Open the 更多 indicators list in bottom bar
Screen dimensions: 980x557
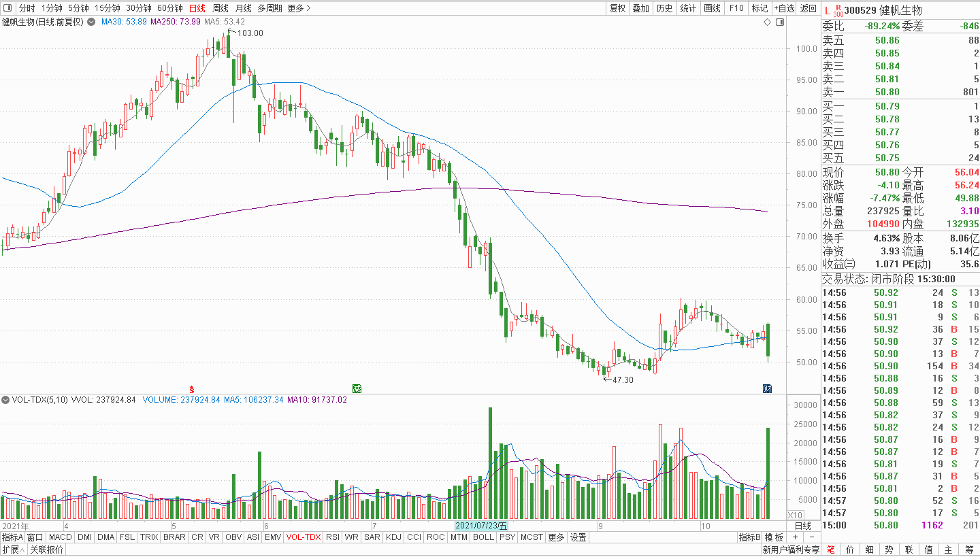556,537
